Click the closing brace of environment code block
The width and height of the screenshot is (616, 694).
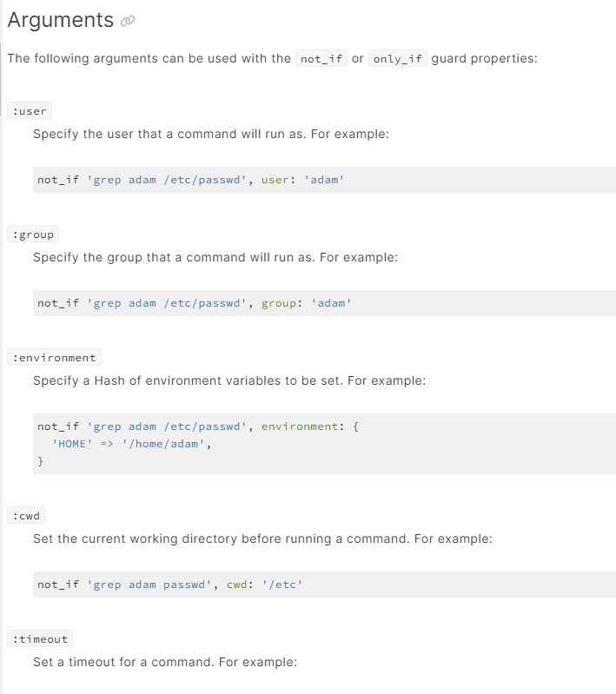click(x=40, y=461)
